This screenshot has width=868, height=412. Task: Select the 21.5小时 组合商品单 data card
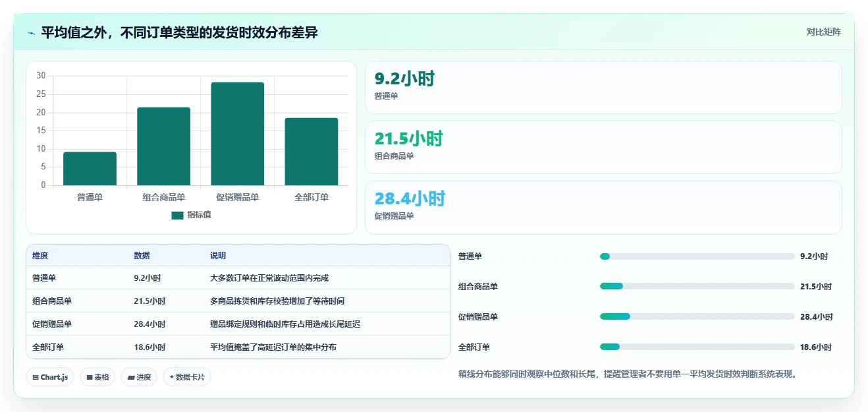(603, 148)
